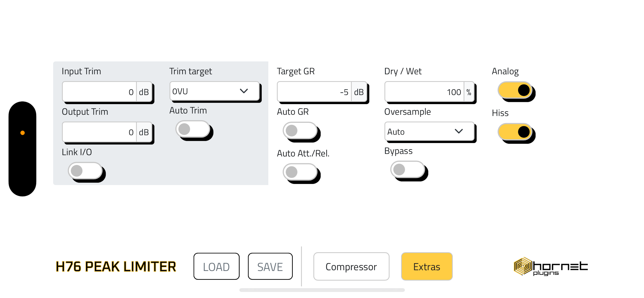The width and height of the screenshot is (644, 298).
Task: Switch to the Compressor tab
Action: [x=351, y=266]
